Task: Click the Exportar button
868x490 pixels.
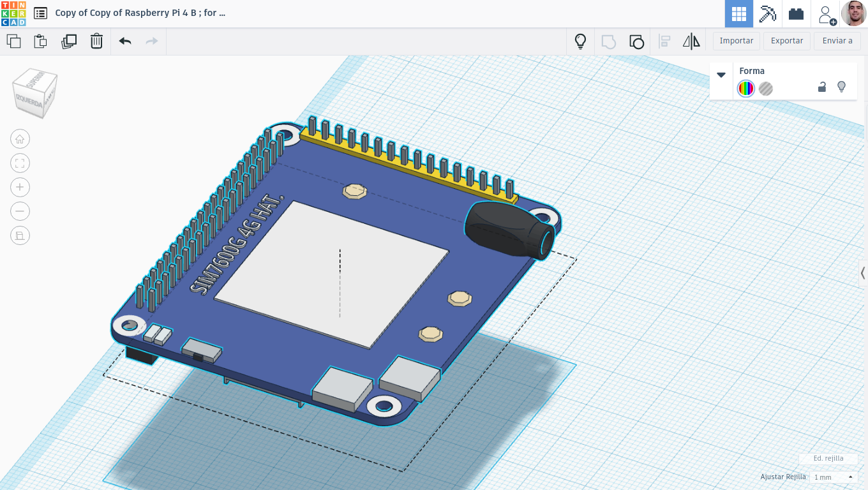Action: pos(787,41)
